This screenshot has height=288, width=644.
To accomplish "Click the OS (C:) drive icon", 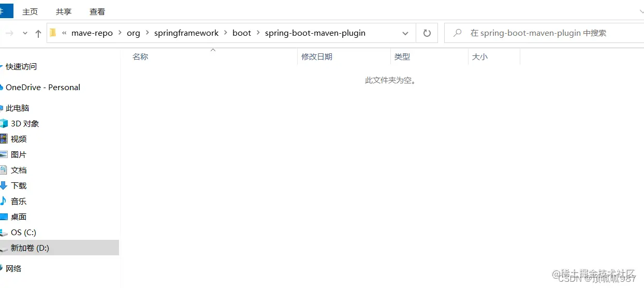I will [4, 233].
